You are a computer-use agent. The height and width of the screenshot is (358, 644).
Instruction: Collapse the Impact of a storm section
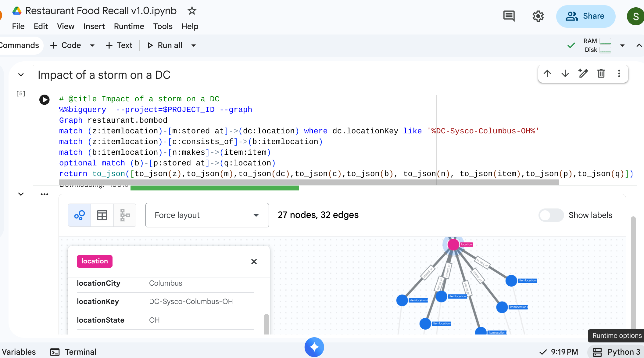tap(21, 75)
